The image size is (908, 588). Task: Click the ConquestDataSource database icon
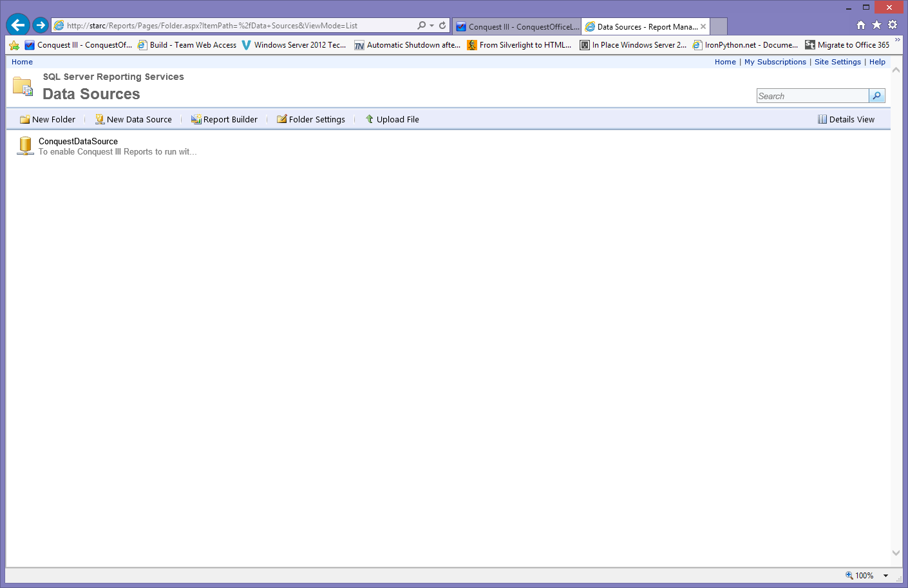[x=25, y=146]
